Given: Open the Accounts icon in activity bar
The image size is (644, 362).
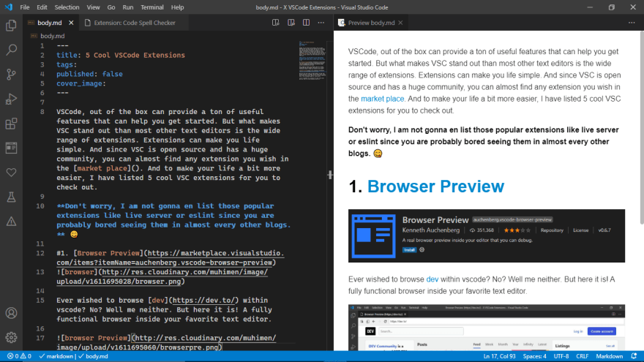Looking at the screenshot, I should (x=11, y=313).
